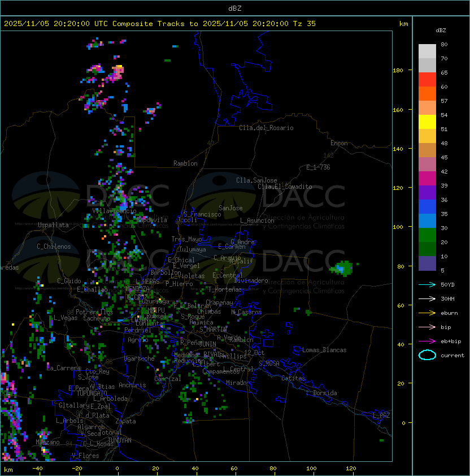Click the 'Tulumaya' map label
The width and height of the screenshot is (470, 476).
(193, 249)
